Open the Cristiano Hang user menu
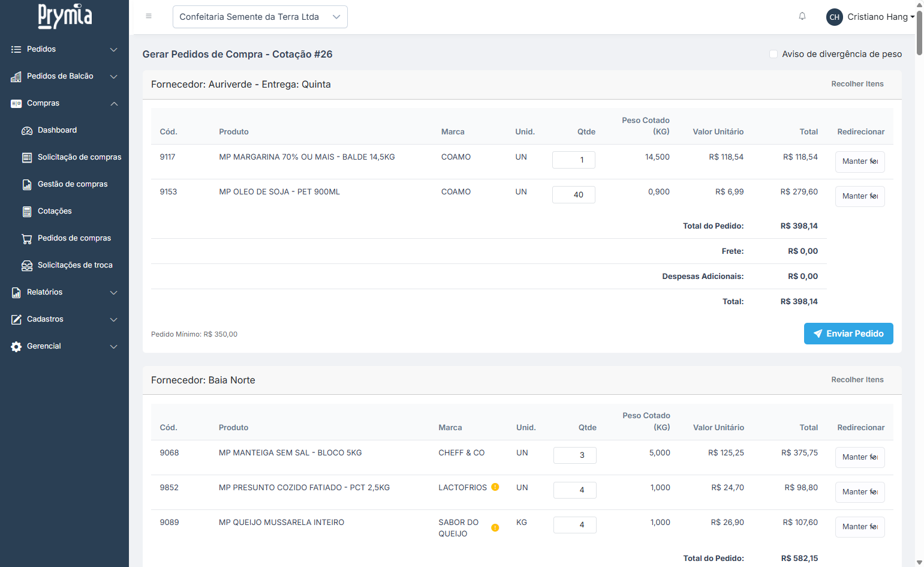The image size is (924, 567). tap(869, 17)
